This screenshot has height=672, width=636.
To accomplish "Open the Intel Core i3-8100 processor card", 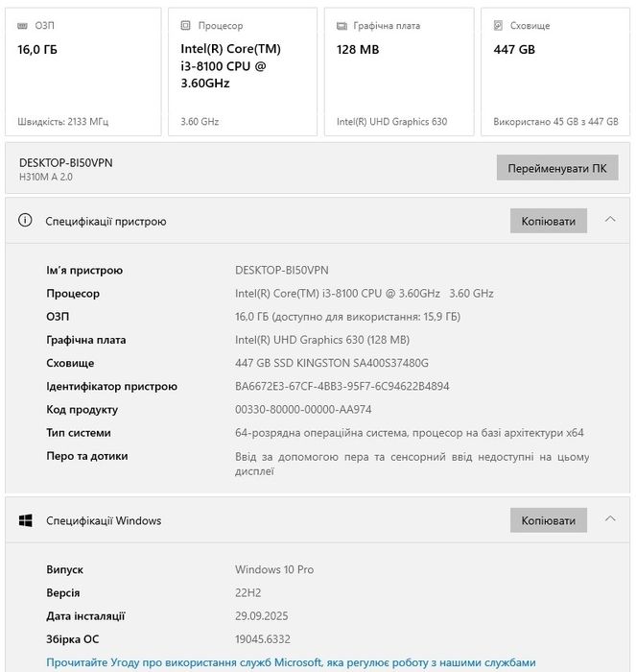I will (242, 72).
